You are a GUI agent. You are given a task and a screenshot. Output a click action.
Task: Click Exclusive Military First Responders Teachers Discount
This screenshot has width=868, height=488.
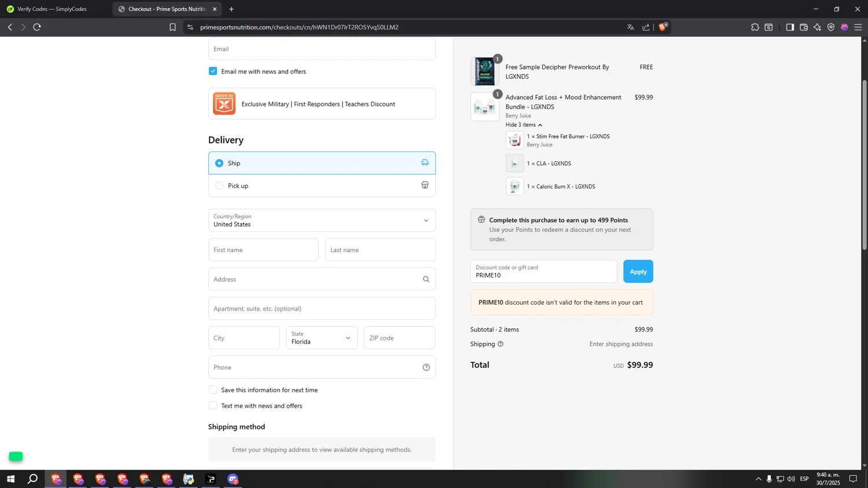tap(322, 103)
